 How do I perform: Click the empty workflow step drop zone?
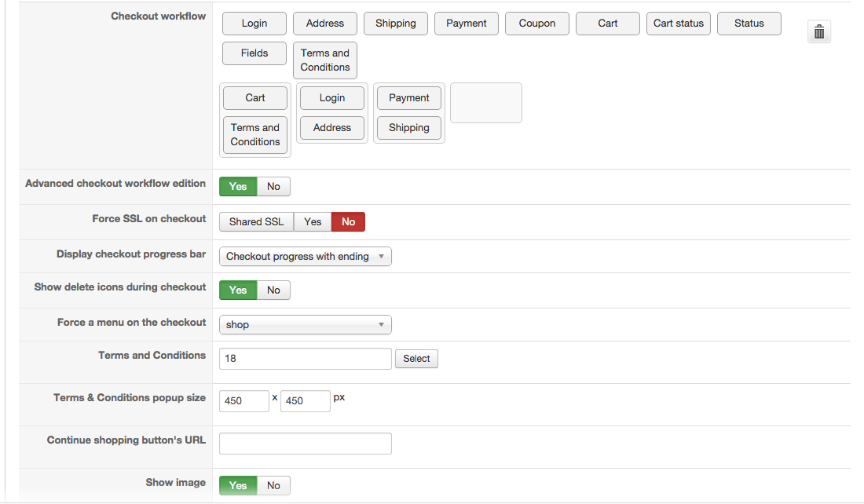pyautogui.click(x=486, y=103)
